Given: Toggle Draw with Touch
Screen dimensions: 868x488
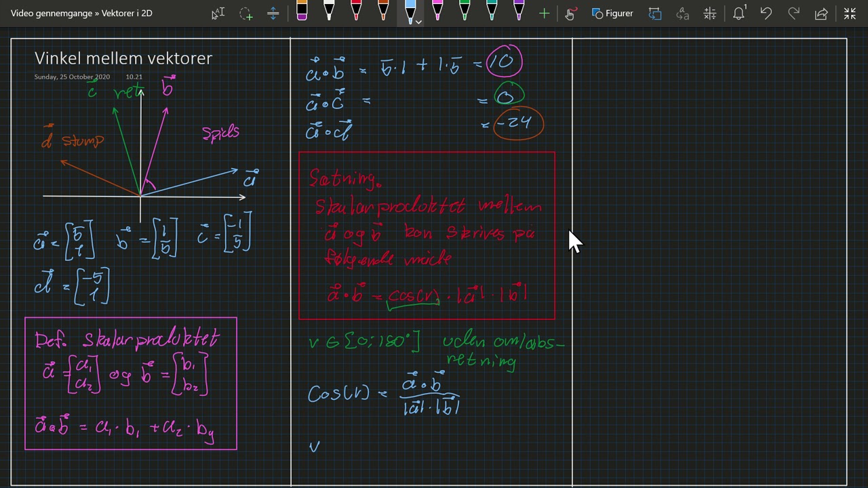Looking at the screenshot, I should click(x=570, y=14).
